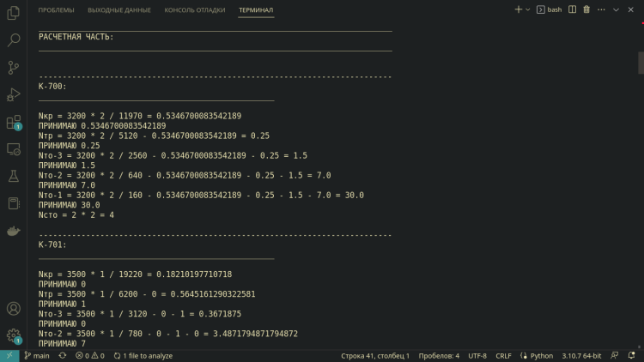Viewport: 644px width, 362px height.
Task: Open terminal panel more actions menu
Action: point(601,9)
